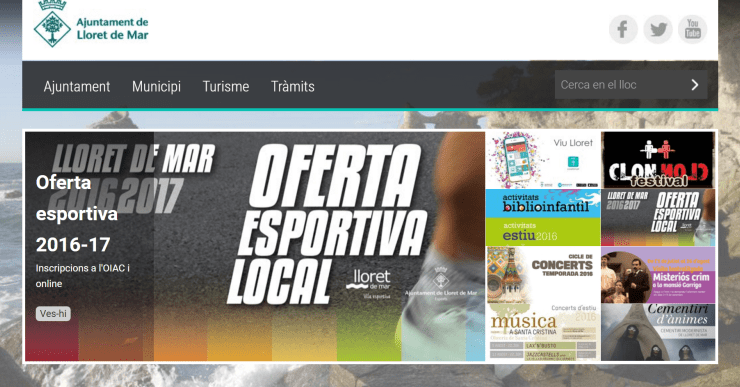
Task: Open the Turisme menu
Action: (226, 86)
